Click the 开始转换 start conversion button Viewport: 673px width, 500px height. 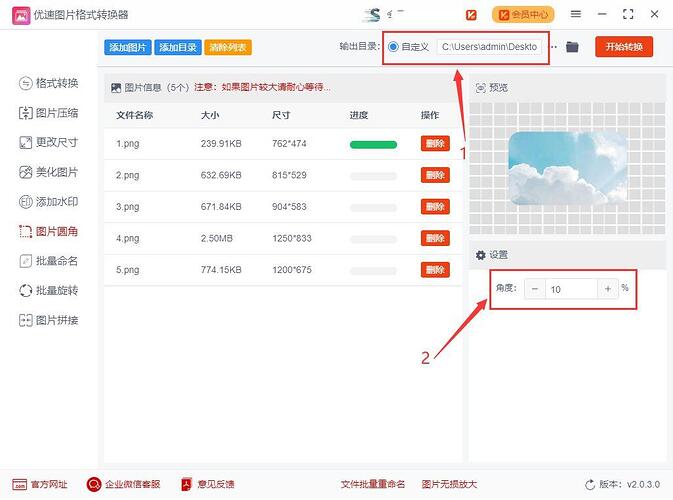623,47
